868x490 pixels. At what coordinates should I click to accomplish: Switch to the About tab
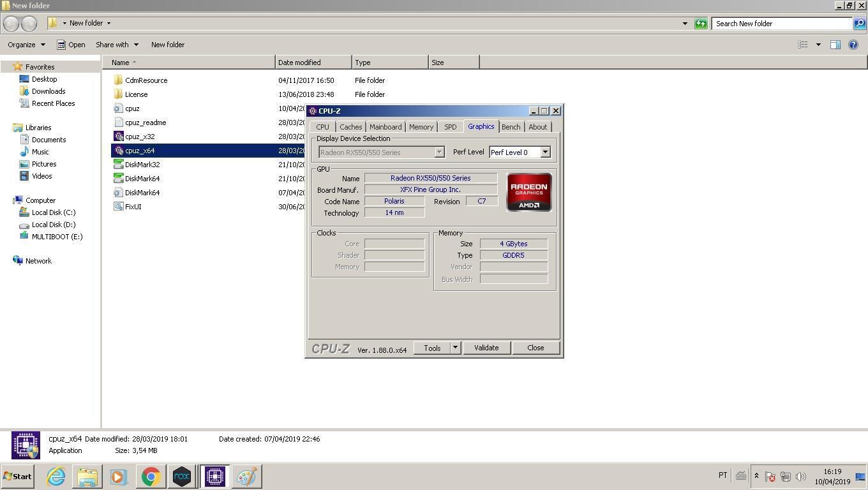(x=538, y=127)
